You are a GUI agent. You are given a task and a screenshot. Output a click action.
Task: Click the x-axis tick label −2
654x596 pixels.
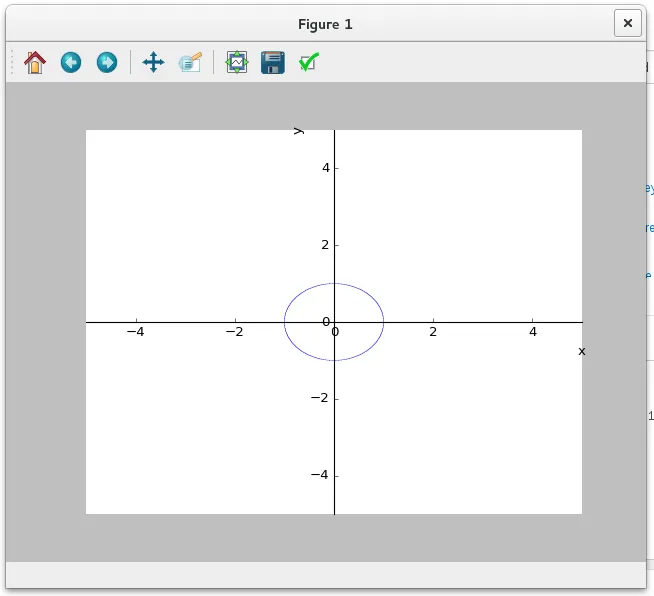click(234, 332)
